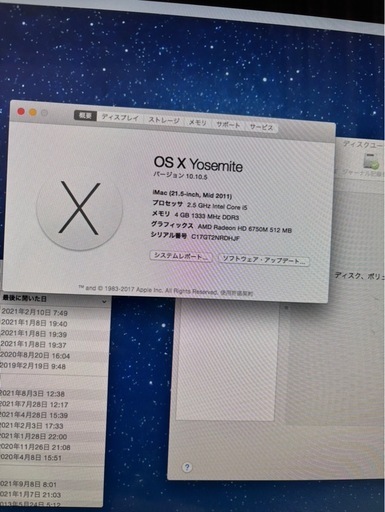Select row dated 2021年1月8日 19:40
The width and height of the screenshot is (385, 512).
[x=55, y=323]
